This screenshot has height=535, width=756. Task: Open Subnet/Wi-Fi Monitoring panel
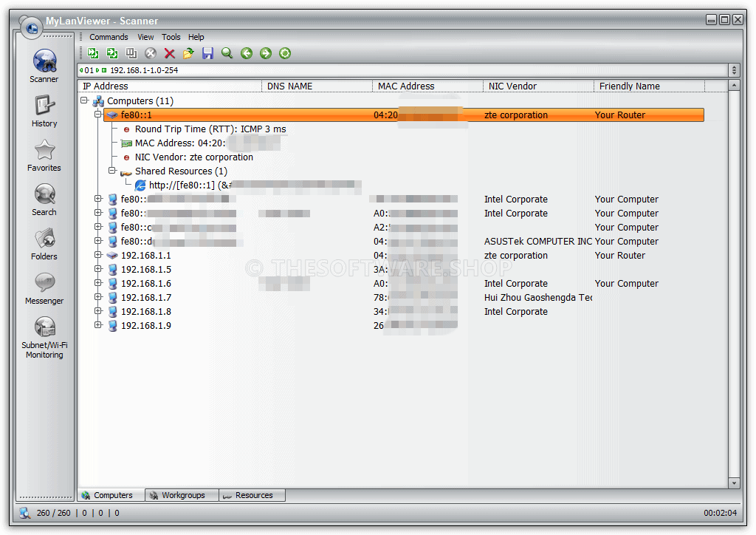pos(44,337)
